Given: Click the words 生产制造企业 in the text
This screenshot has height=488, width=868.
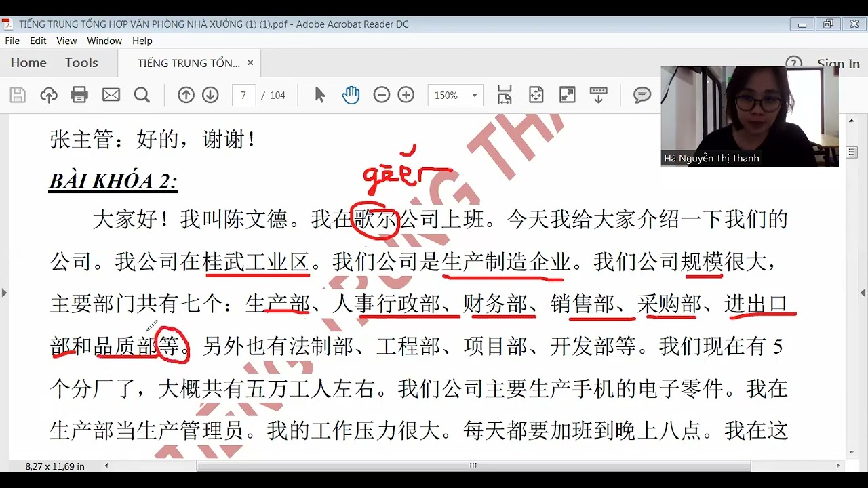Looking at the screenshot, I should 506,262.
